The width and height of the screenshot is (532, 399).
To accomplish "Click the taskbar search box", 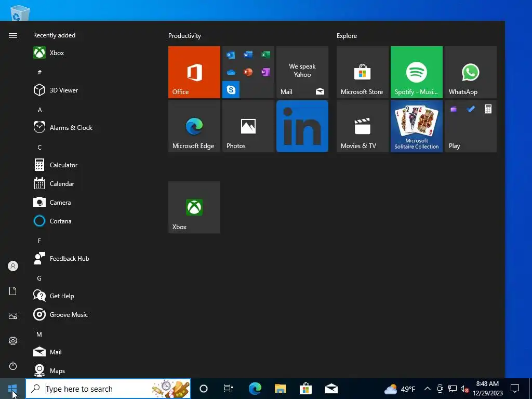I will [x=108, y=389].
